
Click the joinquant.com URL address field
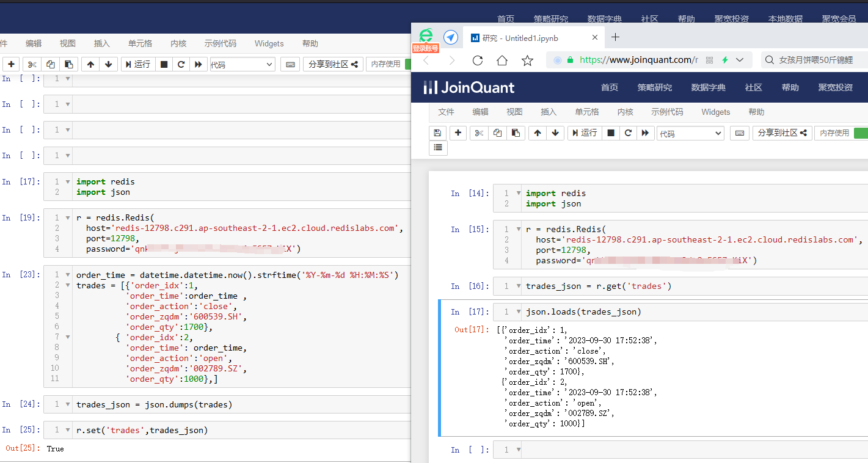[638, 60]
